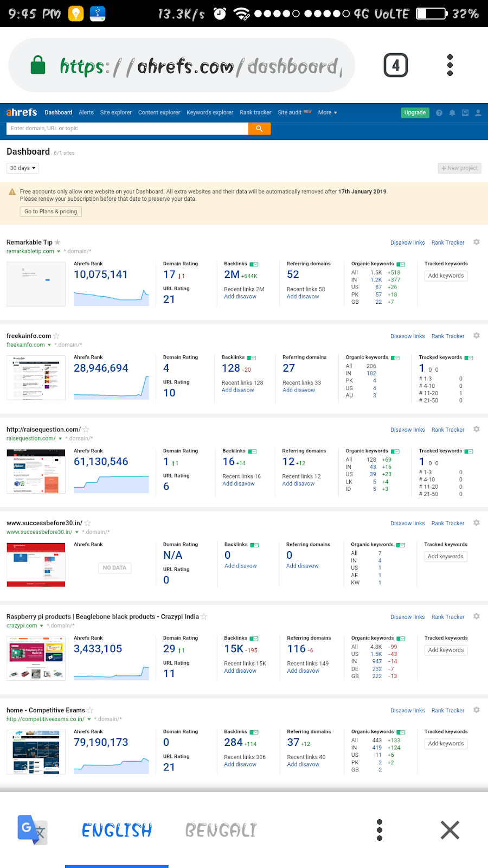Toggle favorite star for freekainfo.com

[x=56, y=336]
